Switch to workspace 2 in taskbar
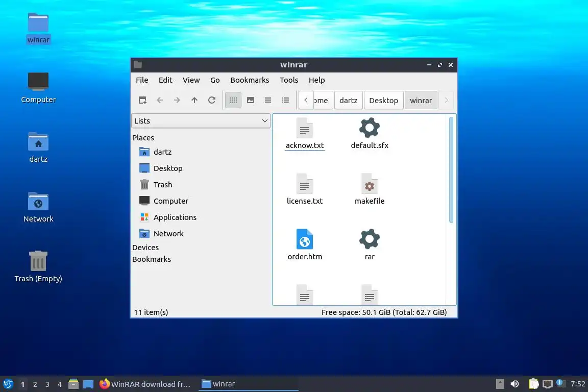The width and height of the screenshot is (588, 392). pyautogui.click(x=35, y=384)
